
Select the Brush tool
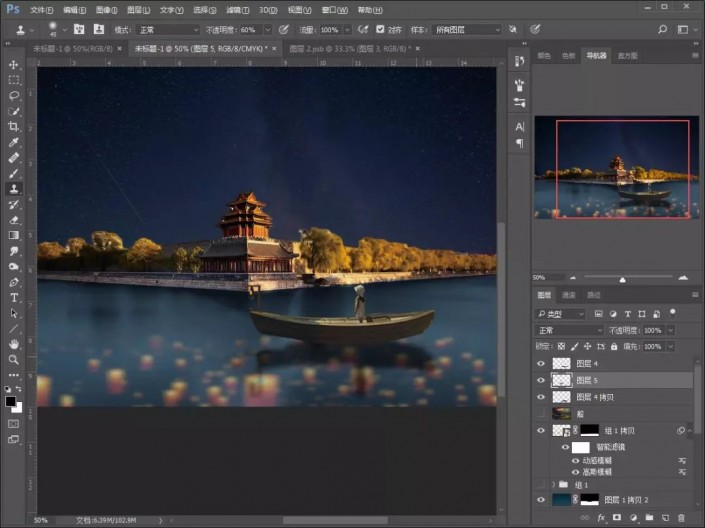coord(13,173)
